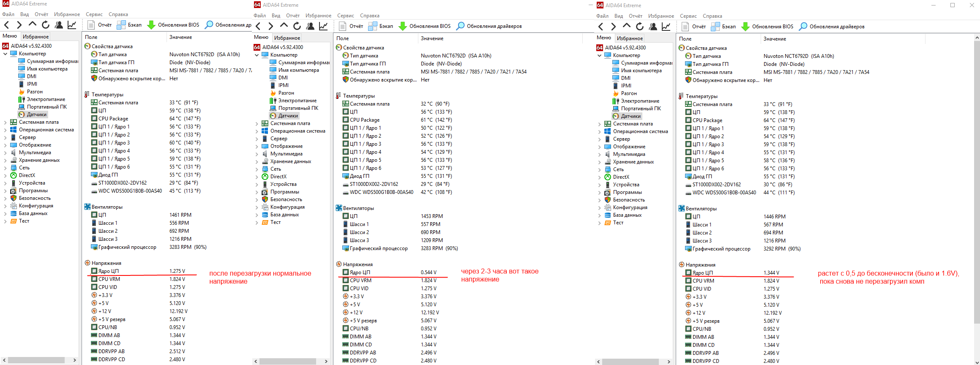Click Обновления BIOS in the right window
Viewport: 980px width, 365px height.
point(767,27)
